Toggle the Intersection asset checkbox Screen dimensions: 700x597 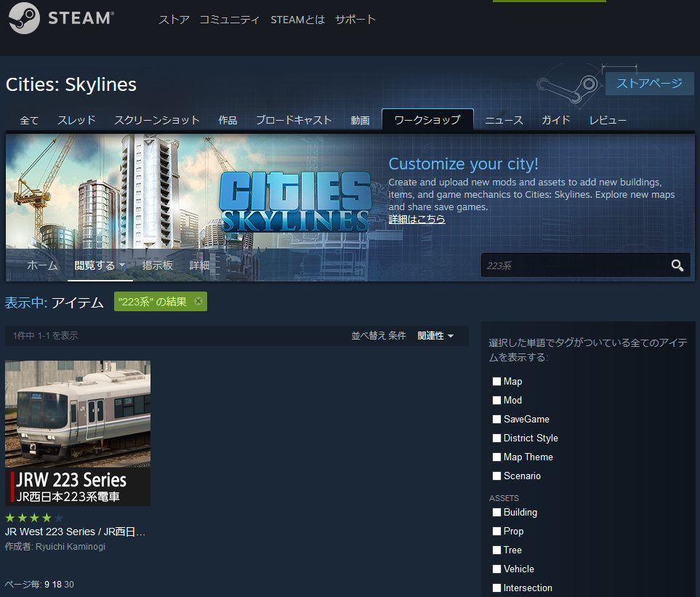pos(496,588)
